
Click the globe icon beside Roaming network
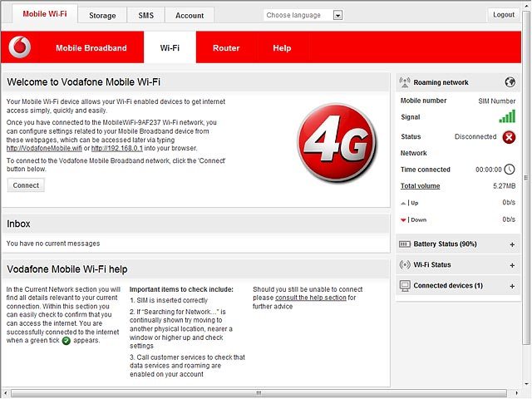click(510, 82)
